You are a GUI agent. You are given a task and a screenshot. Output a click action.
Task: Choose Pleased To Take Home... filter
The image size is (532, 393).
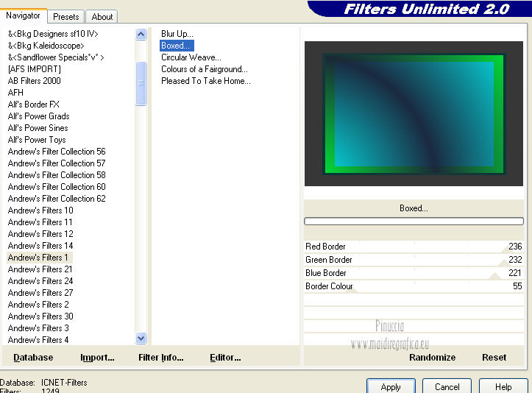[205, 81]
